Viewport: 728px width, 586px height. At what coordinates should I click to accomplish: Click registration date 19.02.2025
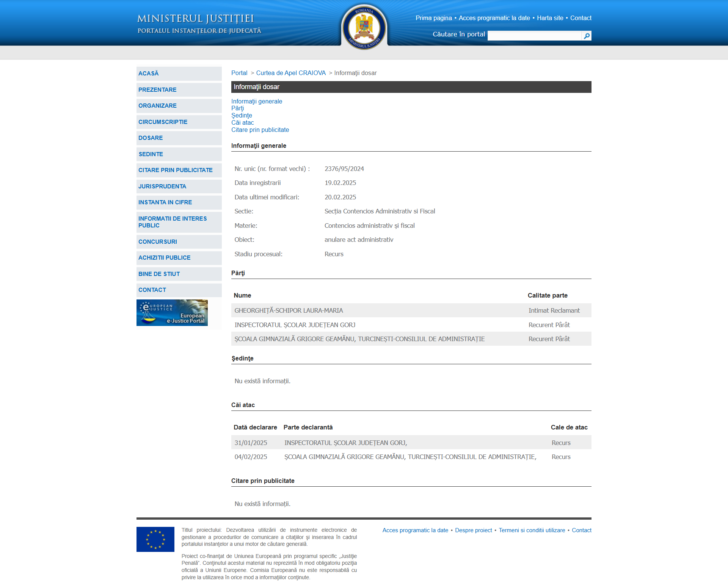(340, 183)
